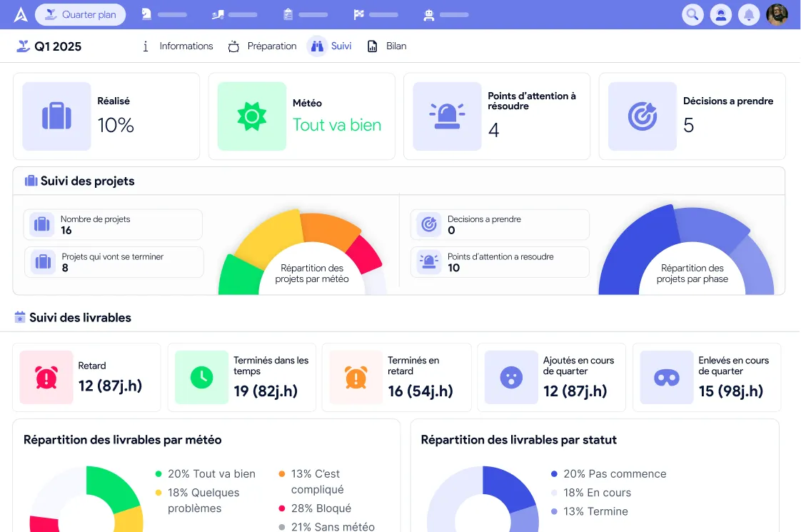Open the notifications bell
This screenshot has width=801, height=532.
(749, 15)
